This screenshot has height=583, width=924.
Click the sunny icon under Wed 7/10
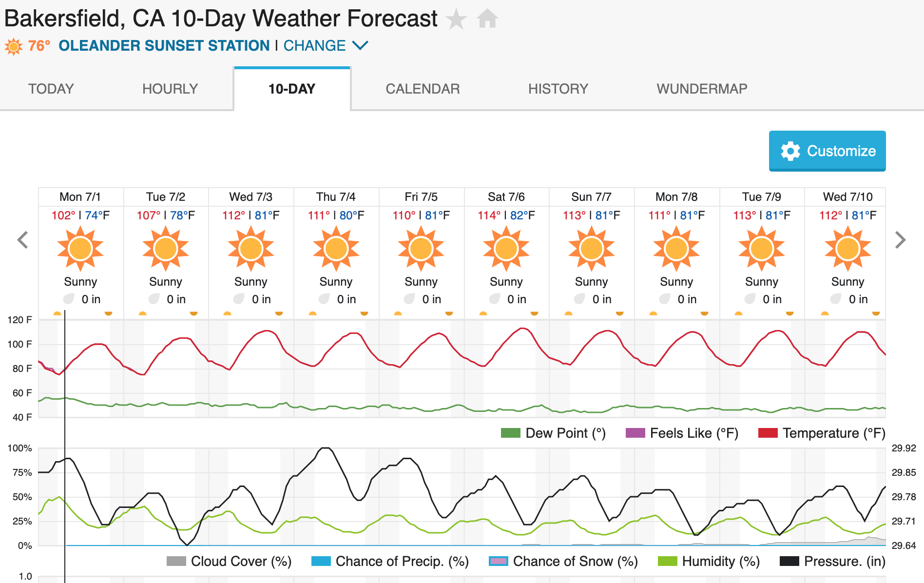coord(847,248)
